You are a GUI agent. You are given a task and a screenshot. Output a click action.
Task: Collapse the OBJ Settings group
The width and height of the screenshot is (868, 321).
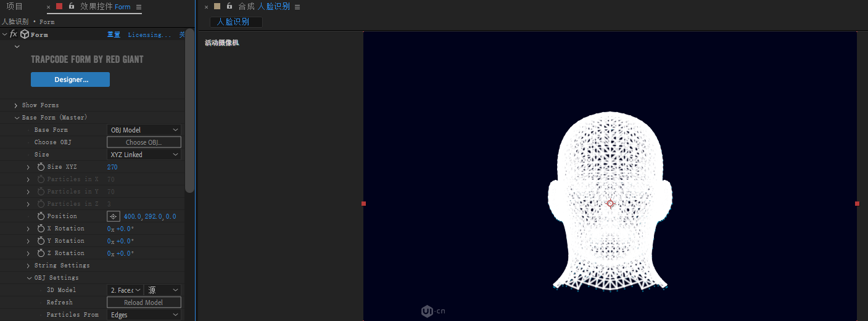(x=29, y=278)
